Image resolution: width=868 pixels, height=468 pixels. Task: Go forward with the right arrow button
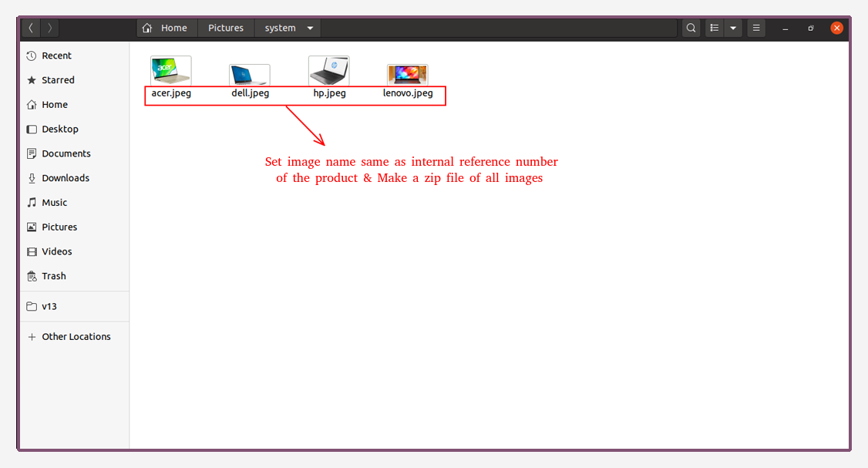(50, 29)
